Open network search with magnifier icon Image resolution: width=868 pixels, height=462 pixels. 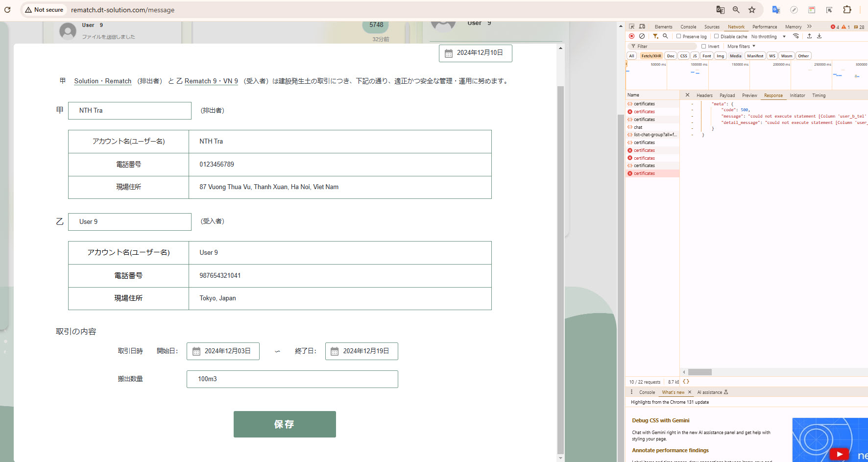coord(665,36)
